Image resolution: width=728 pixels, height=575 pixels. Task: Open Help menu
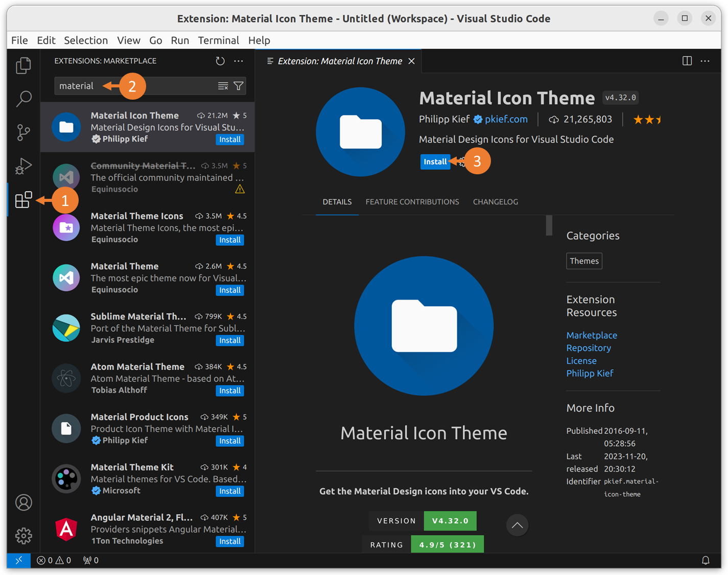click(259, 40)
